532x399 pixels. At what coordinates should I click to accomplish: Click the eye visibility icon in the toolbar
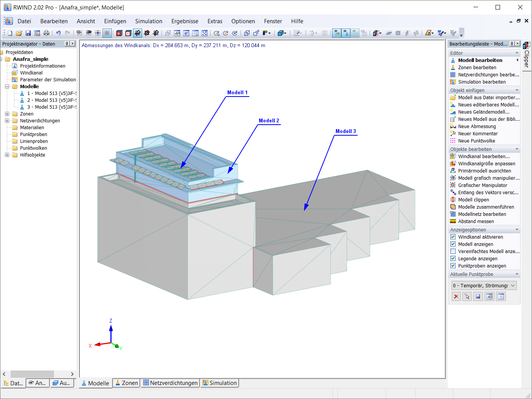[x=89, y=33]
